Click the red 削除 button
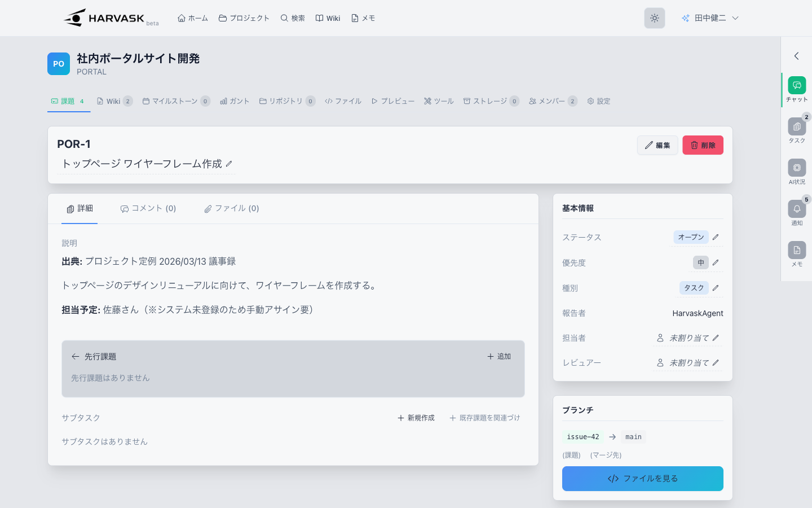Image resolution: width=812 pixels, height=508 pixels. [703, 145]
